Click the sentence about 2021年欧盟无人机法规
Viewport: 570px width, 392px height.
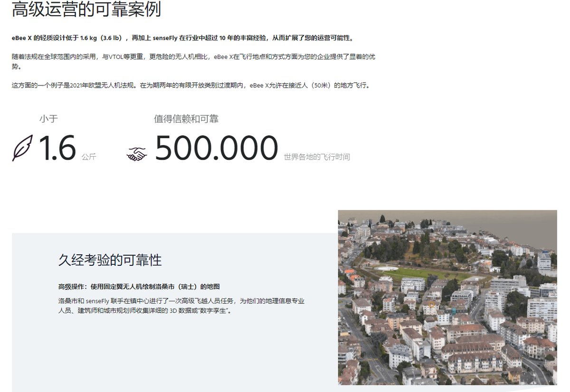click(x=190, y=85)
